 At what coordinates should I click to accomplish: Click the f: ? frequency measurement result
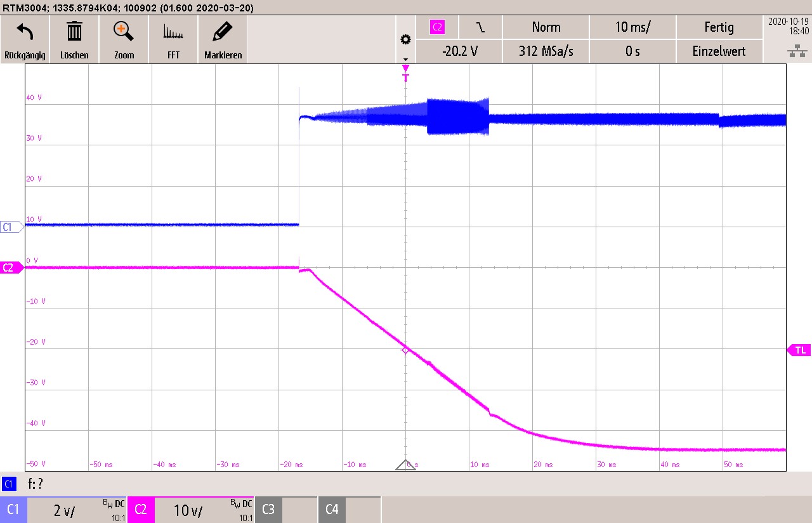(36, 484)
